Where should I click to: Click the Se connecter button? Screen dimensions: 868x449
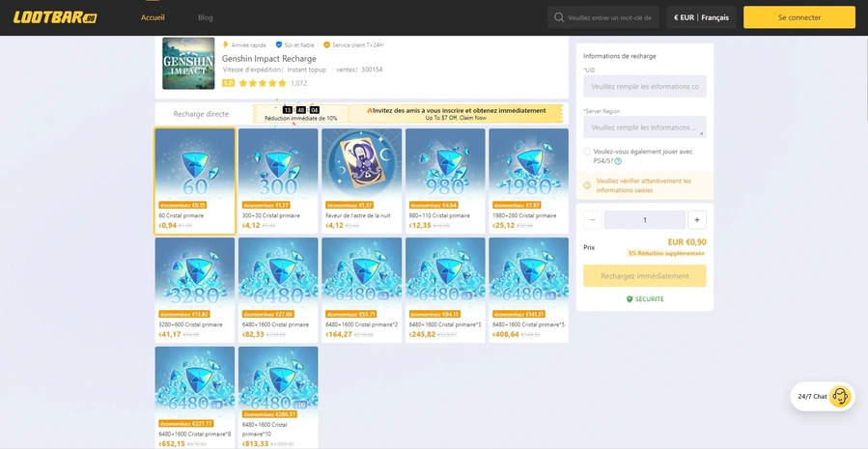[799, 17]
